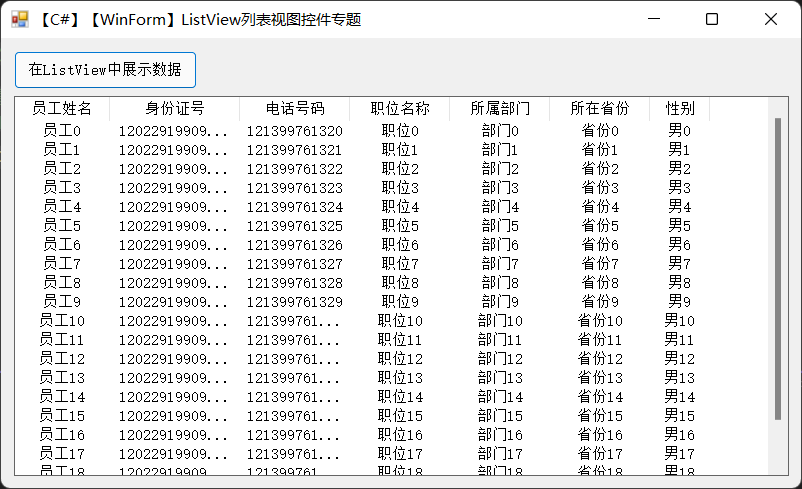Click the 电话号码 column header
Image resolution: width=802 pixels, height=489 pixels.
295,108
